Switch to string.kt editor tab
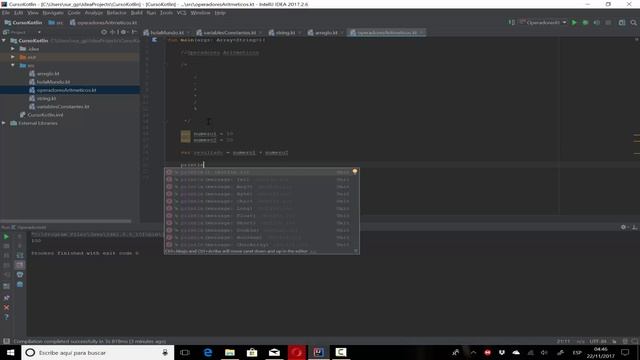Screen dimensions: 640x360 click(x=285, y=32)
